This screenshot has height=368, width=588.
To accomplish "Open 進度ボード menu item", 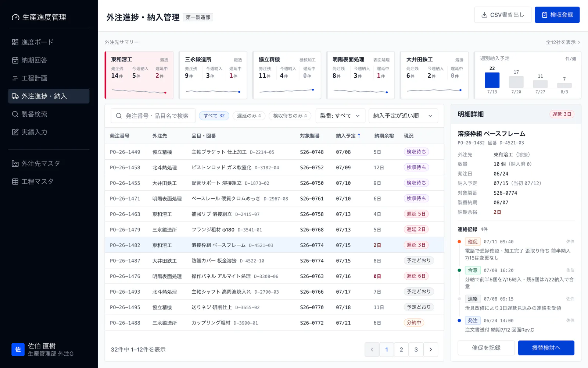I will (x=49, y=42).
